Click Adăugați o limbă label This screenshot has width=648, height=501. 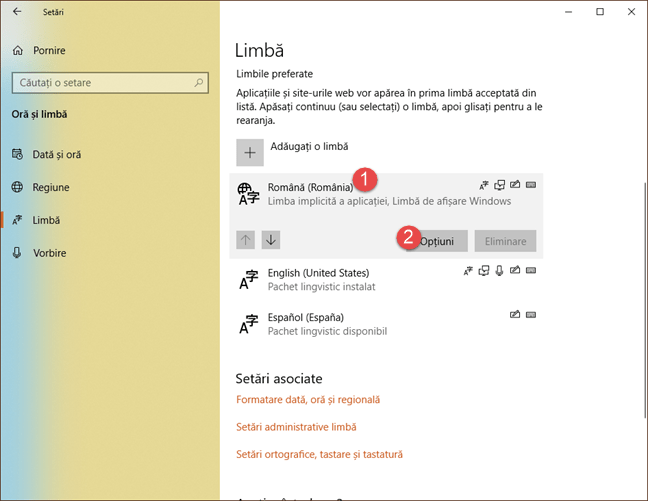click(x=309, y=146)
